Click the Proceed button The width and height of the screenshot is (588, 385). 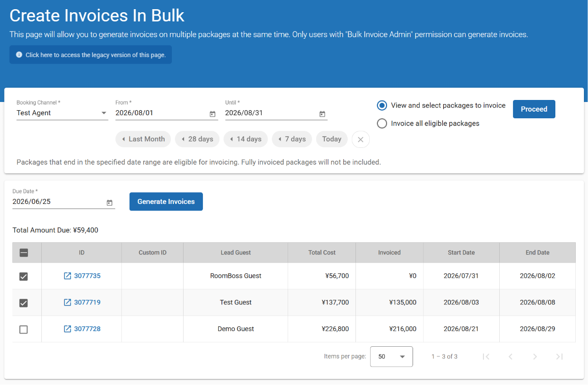(x=533, y=109)
